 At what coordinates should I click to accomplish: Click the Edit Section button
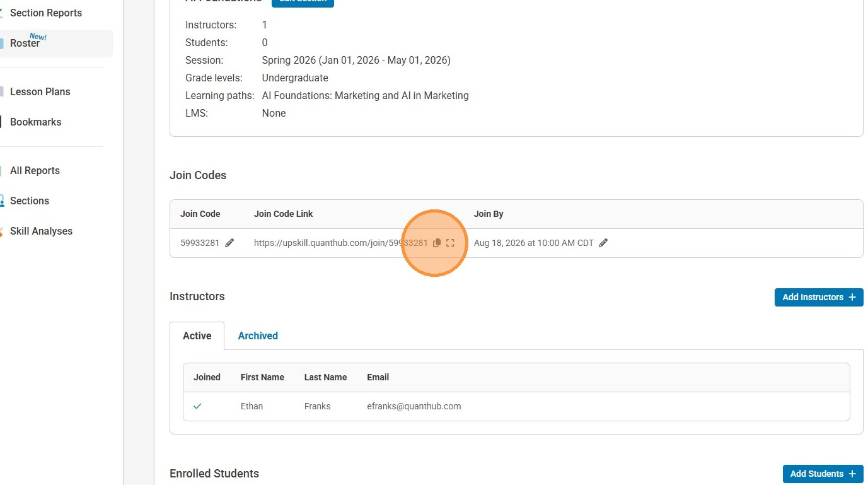[303, 2]
